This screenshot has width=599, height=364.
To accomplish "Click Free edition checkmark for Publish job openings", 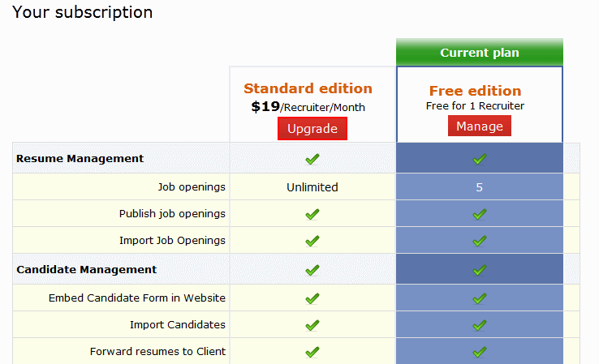I will (x=480, y=214).
